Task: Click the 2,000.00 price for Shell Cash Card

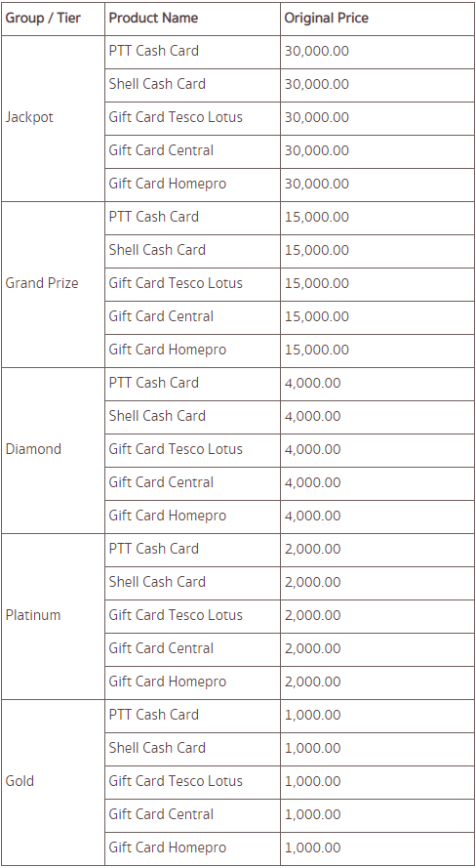Action: (312, 582)
